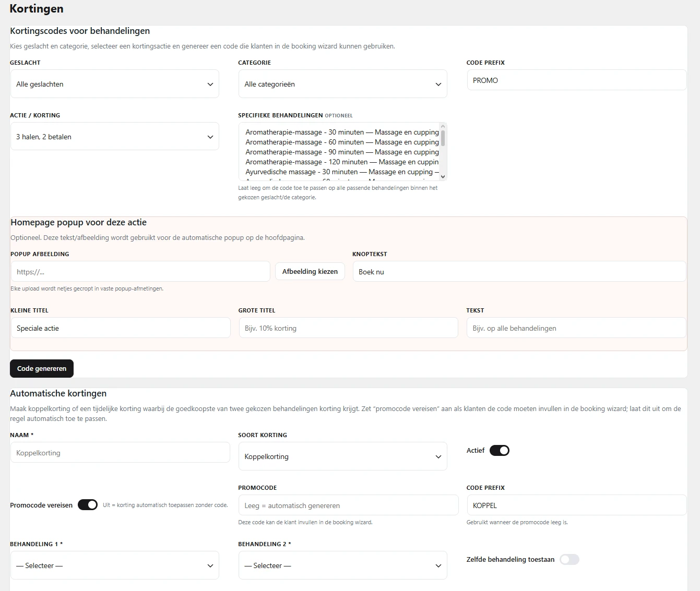Click the behandelingen list scrollbar up arrow
This screenshot has width=700, height=591.
pyautogui.click(x=443, y=126)
